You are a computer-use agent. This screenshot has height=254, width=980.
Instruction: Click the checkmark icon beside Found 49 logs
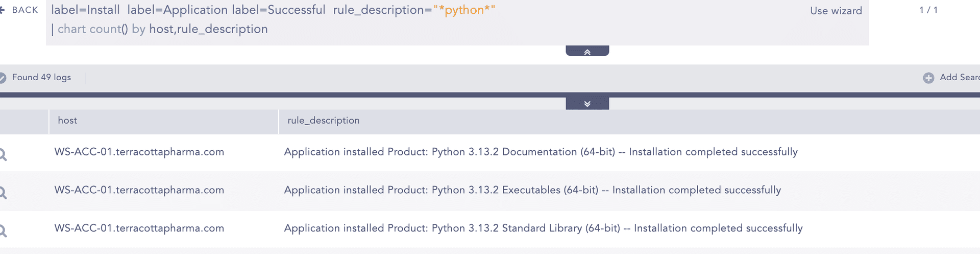point(2,78)
